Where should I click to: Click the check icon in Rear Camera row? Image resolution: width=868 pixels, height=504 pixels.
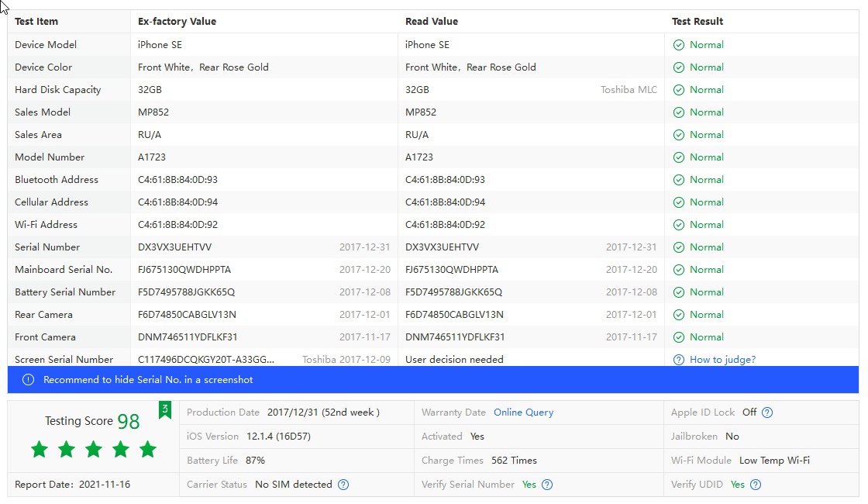pos(679,315)
